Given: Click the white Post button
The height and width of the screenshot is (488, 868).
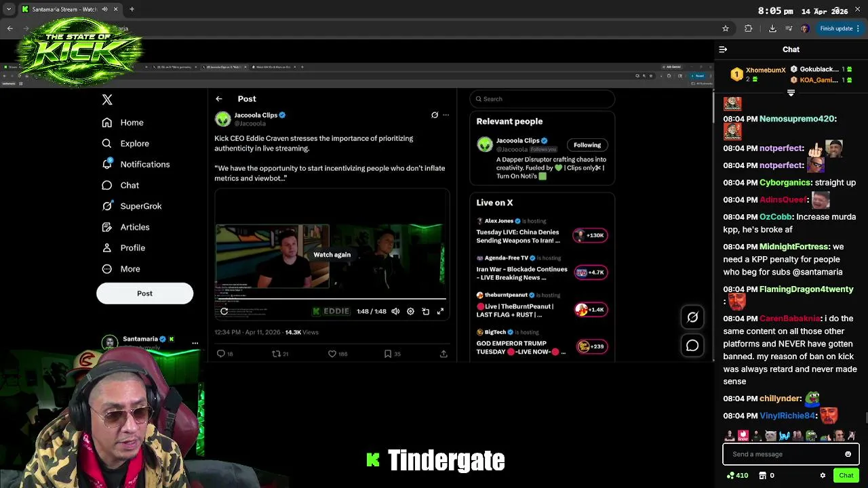Looking at the screenshot, I should (x=144, y=293).
